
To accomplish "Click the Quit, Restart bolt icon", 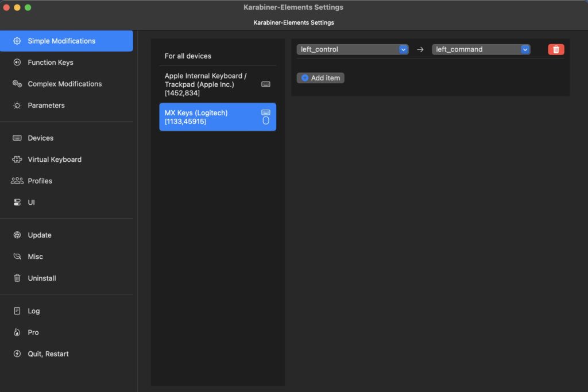I will point(17,354).
